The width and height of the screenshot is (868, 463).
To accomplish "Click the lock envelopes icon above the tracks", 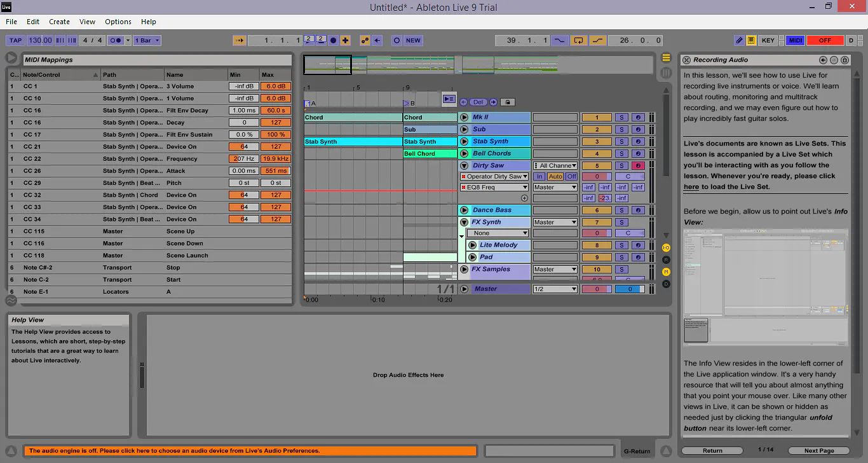I will click(x=508, y=102).
